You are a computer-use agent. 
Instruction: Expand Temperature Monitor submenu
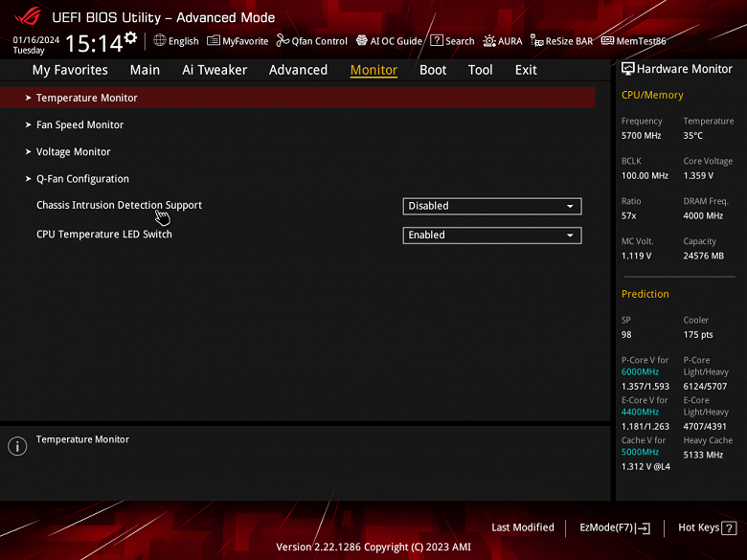(x=297, y=98)
